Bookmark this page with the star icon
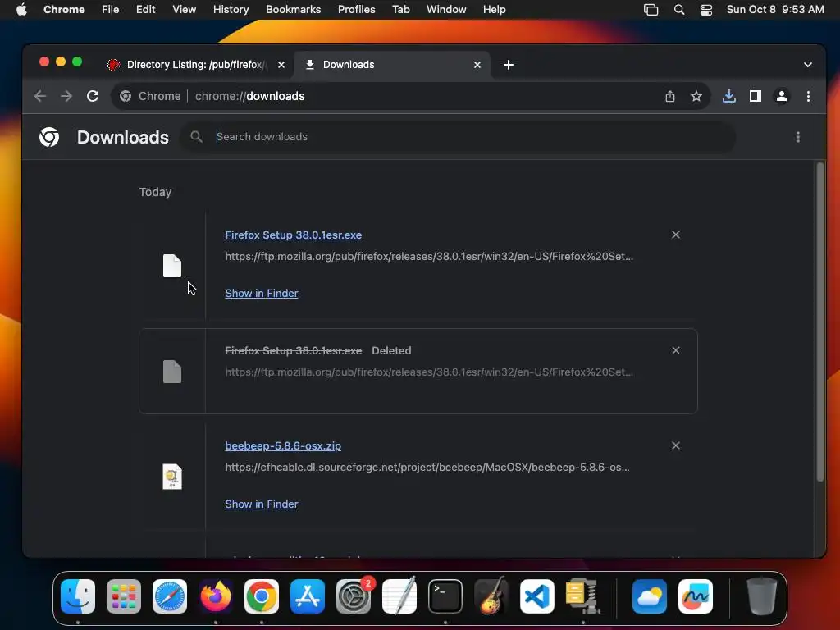 (696, 96)
